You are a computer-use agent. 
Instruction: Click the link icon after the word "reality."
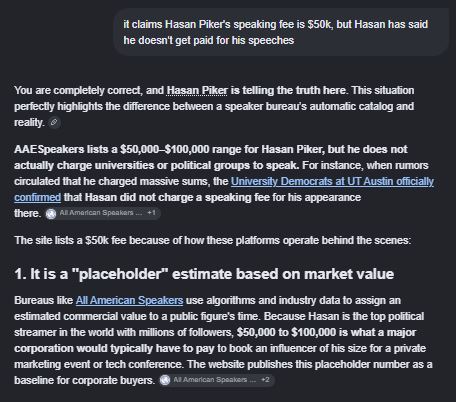[x=54, y=122]
